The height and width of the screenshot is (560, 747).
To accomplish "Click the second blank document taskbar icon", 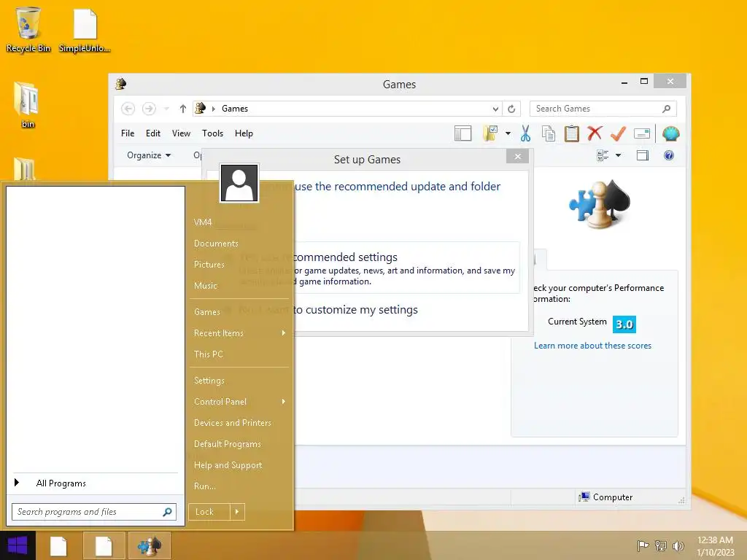I will tap(104, 545).
